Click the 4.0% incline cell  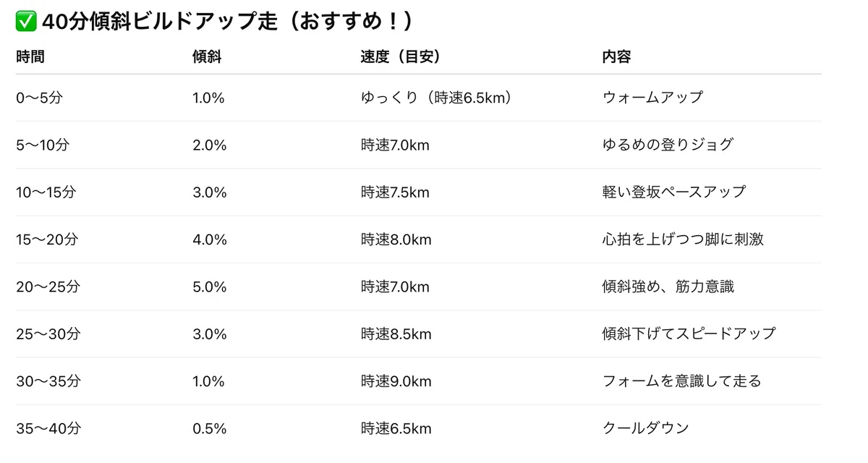click(210, 239)
